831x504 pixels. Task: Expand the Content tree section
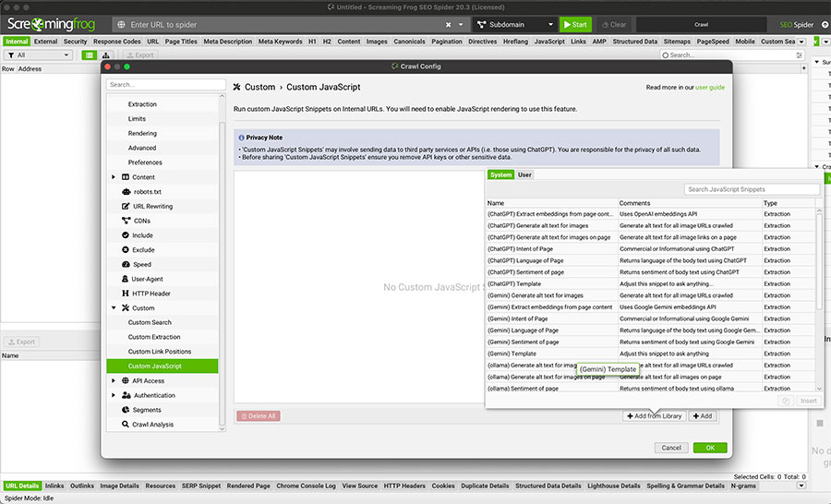pos(114,177)
